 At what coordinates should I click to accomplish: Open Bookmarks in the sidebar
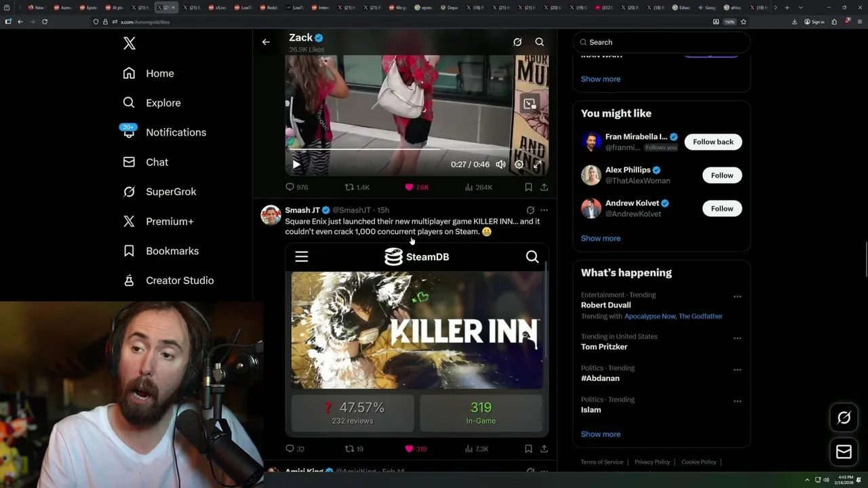(x=161, y=251)
